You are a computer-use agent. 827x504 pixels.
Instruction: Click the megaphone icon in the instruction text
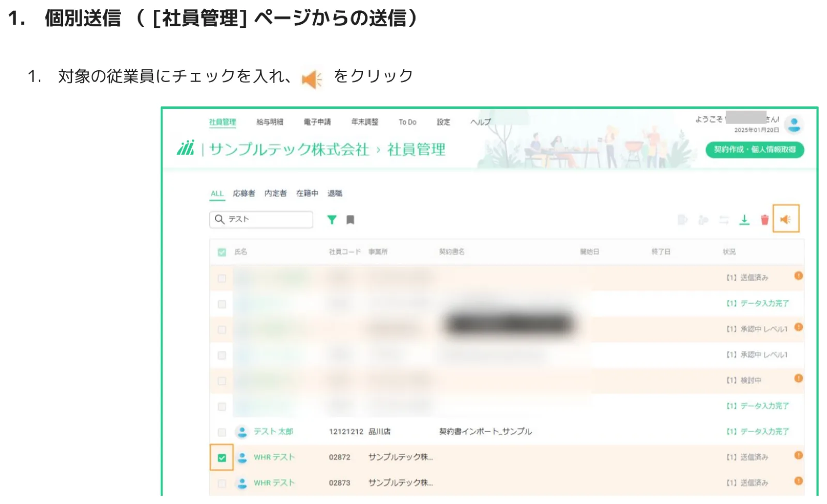click(x=312, y=79)
